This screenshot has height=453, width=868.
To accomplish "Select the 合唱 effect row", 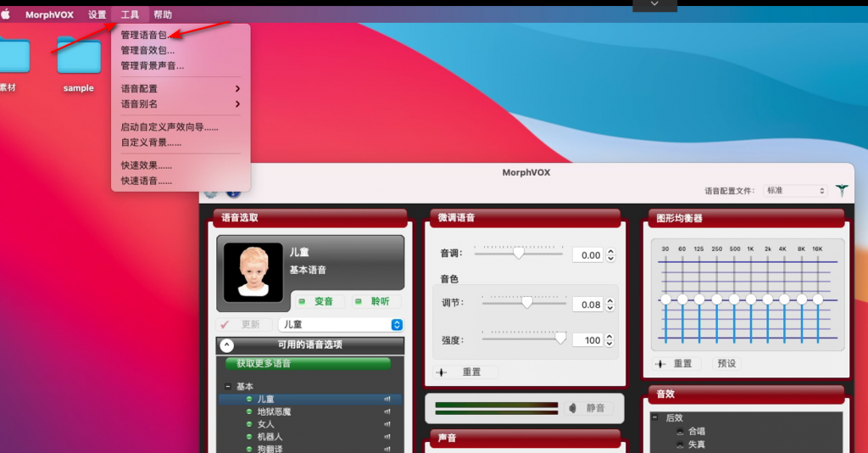I will (746, 432).
